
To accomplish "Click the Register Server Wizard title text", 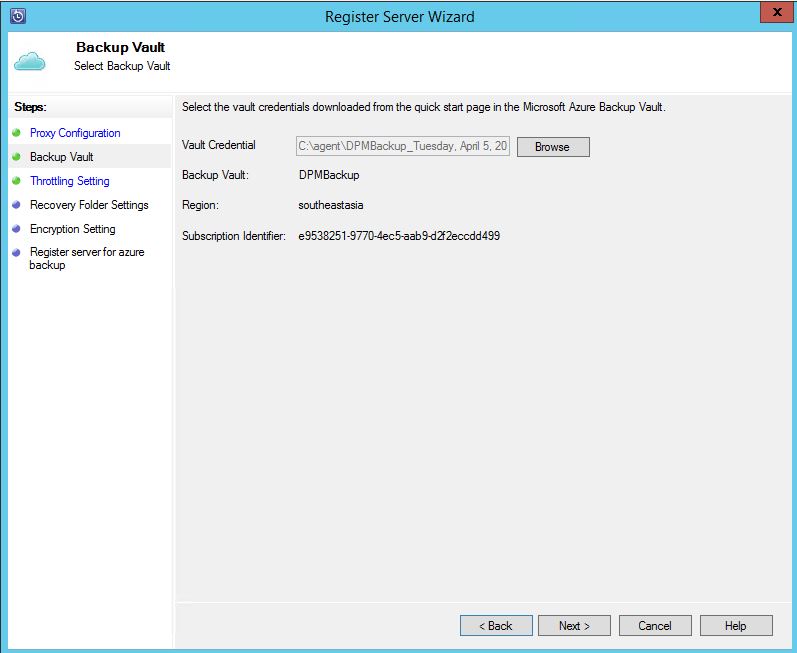I will 400,17.
